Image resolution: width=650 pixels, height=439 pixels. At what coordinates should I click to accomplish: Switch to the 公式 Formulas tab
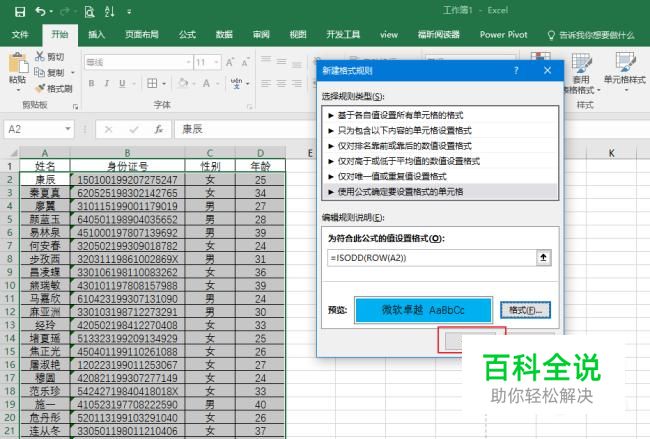click(187, 35)
